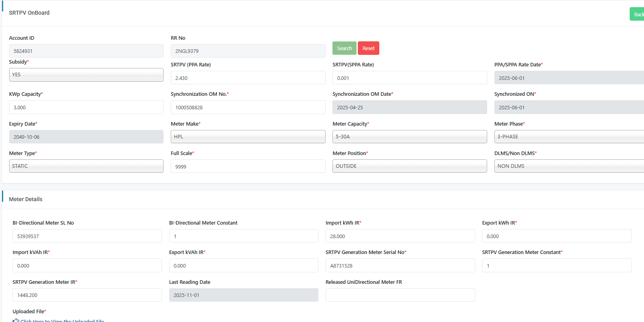Click the green Search button
This screenshot has width=644, height=322.
344,48
